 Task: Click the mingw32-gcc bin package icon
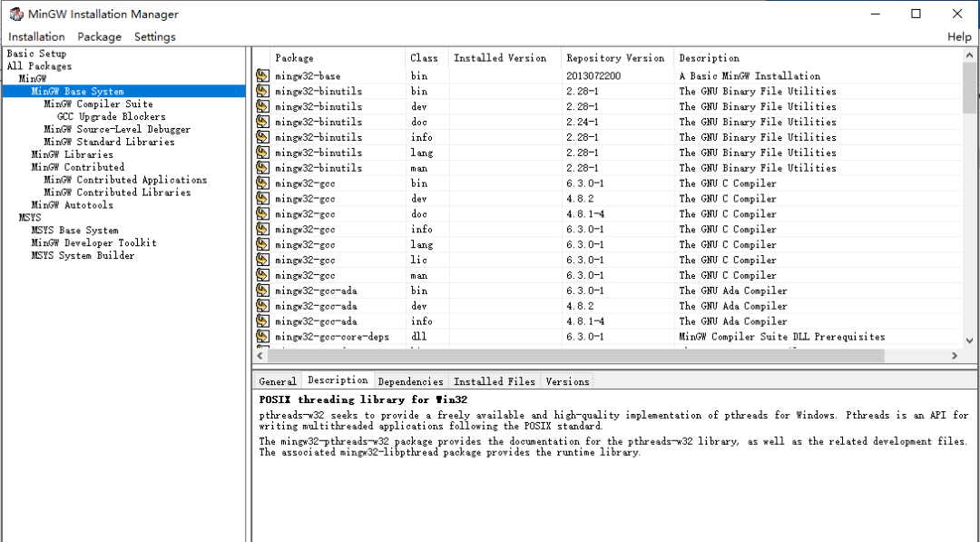[262, 183]
